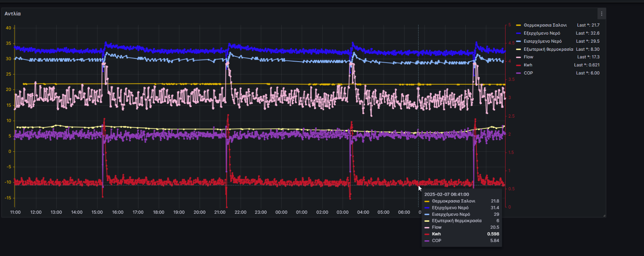Image resolution: width=644 pixels, height=256 pixels.
Task: Toggle Εισερχόμενο Νερό series in legend
Action: coord(543,41)
